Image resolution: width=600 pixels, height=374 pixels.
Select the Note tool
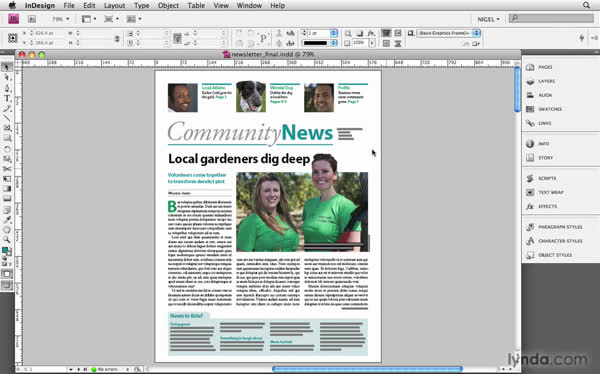pyautogui.click(x=7, y=209)
